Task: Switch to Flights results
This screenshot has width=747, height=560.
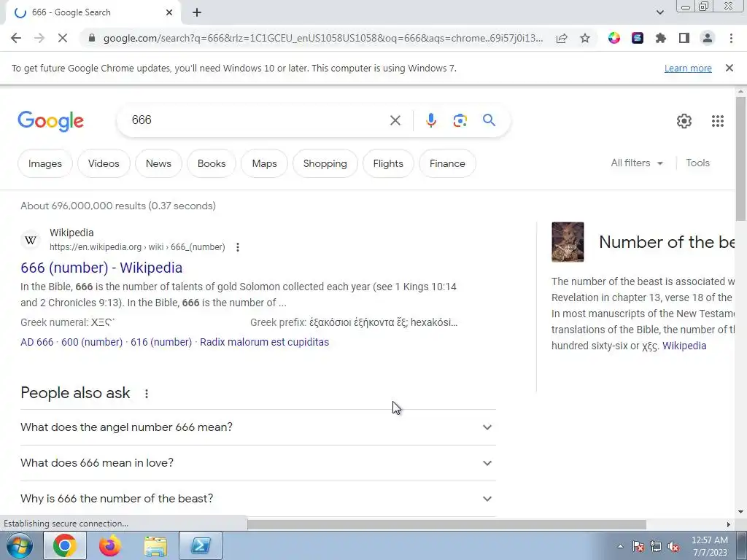Action: click(388, 163)
